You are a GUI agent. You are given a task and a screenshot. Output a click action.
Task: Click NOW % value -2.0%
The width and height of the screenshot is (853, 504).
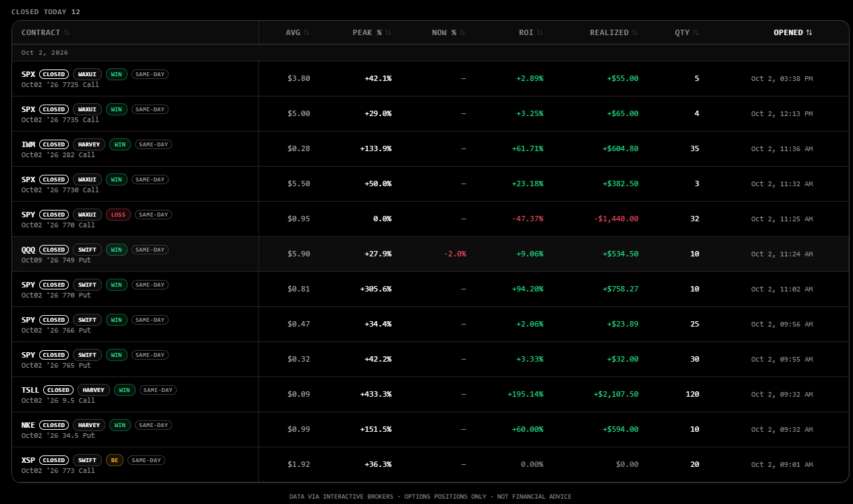point(455,254)
